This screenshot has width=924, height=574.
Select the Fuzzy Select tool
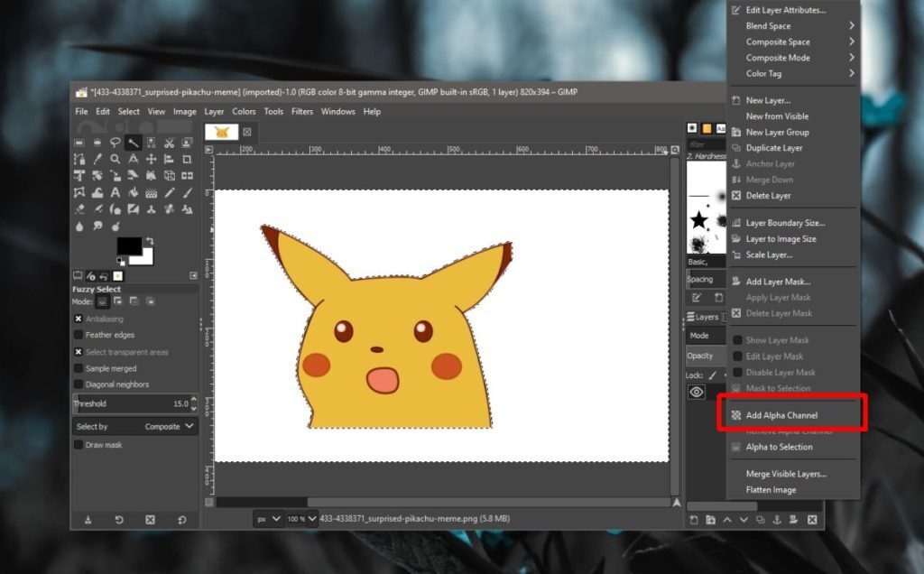click(x=133, y=143)
